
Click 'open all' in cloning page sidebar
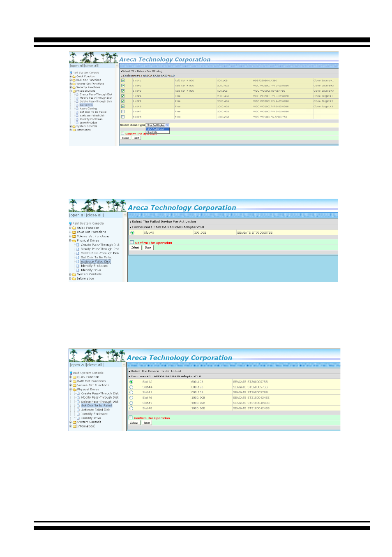pos(77,66)
